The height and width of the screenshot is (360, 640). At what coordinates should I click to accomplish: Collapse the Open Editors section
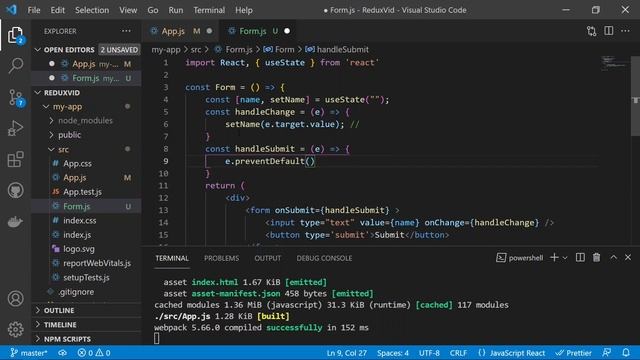point(38,50)
